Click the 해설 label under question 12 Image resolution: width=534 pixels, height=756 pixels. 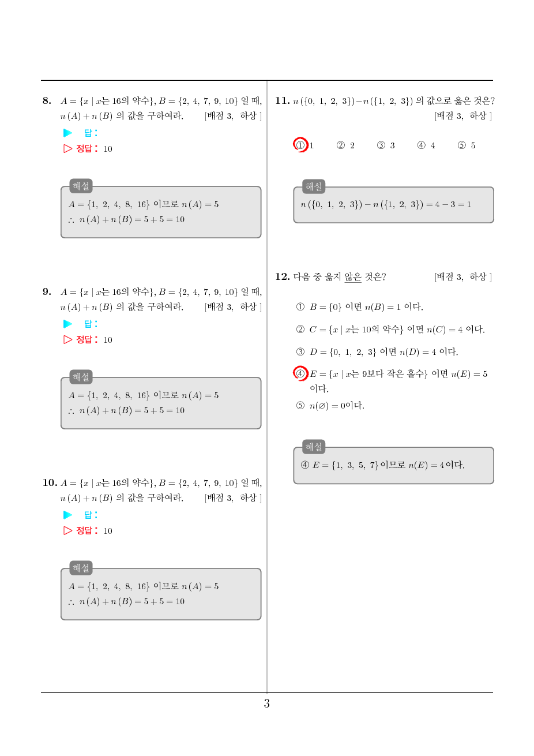[x=314, y=447]
